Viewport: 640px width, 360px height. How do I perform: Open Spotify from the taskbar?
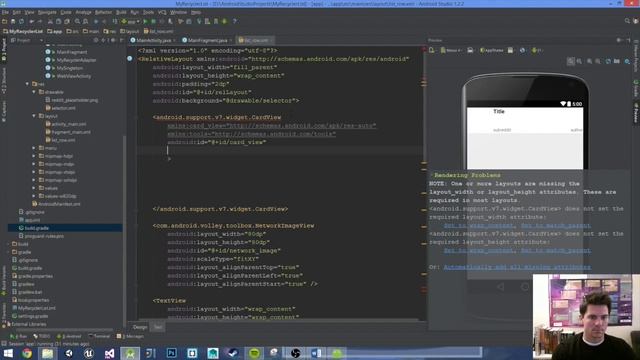[x=254, y=353]
